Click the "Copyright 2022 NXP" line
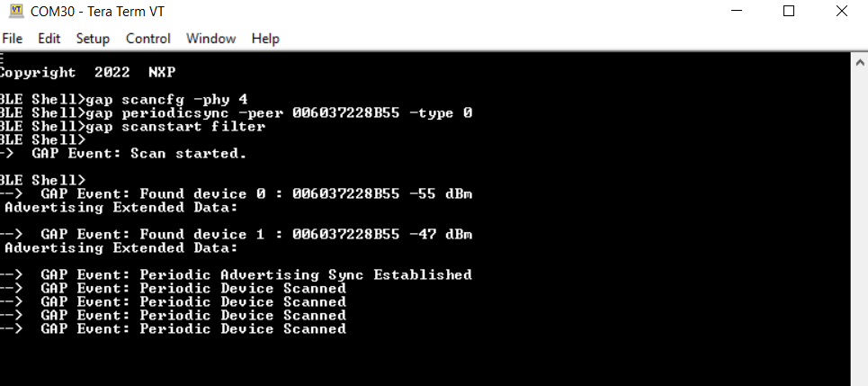Viewport: 868px width, 386px height. point(90,72)
